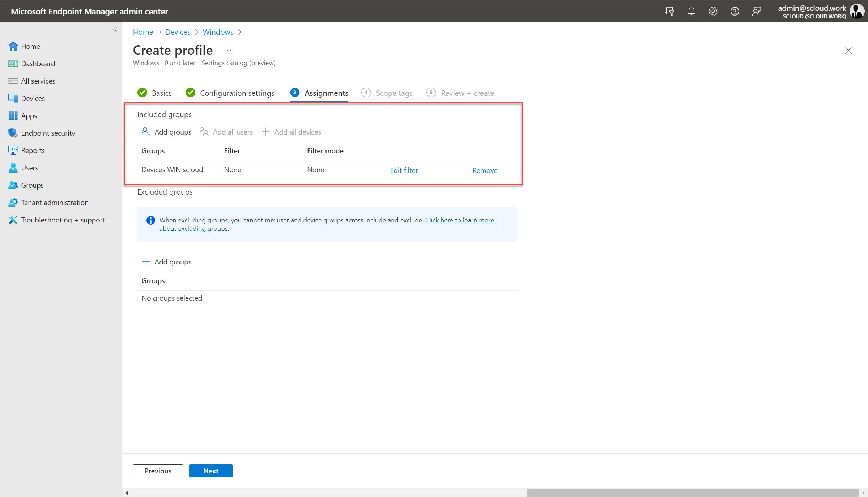Go to the Basics step
868x497 pixels.
pyautogui.click(x=155, y=93)
